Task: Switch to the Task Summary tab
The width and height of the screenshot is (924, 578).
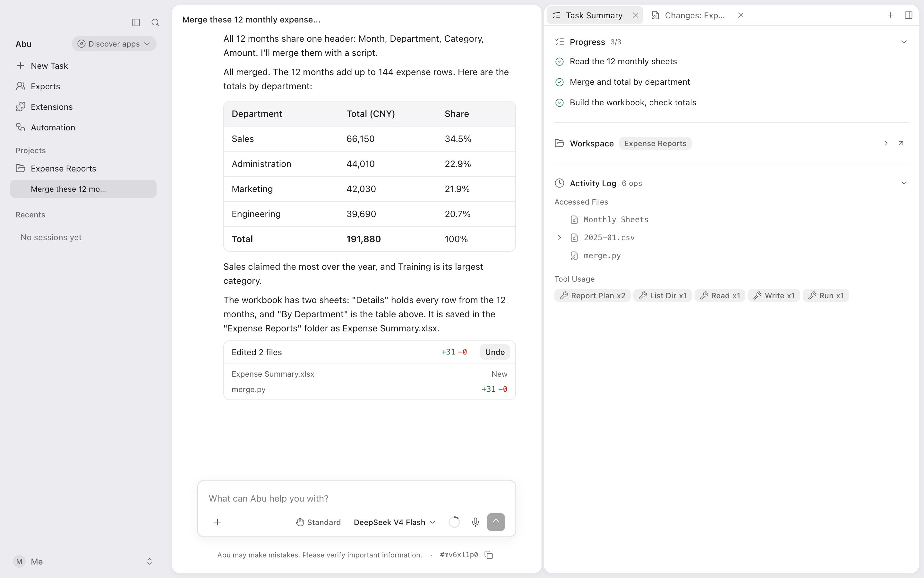Action: click(594, 15)
